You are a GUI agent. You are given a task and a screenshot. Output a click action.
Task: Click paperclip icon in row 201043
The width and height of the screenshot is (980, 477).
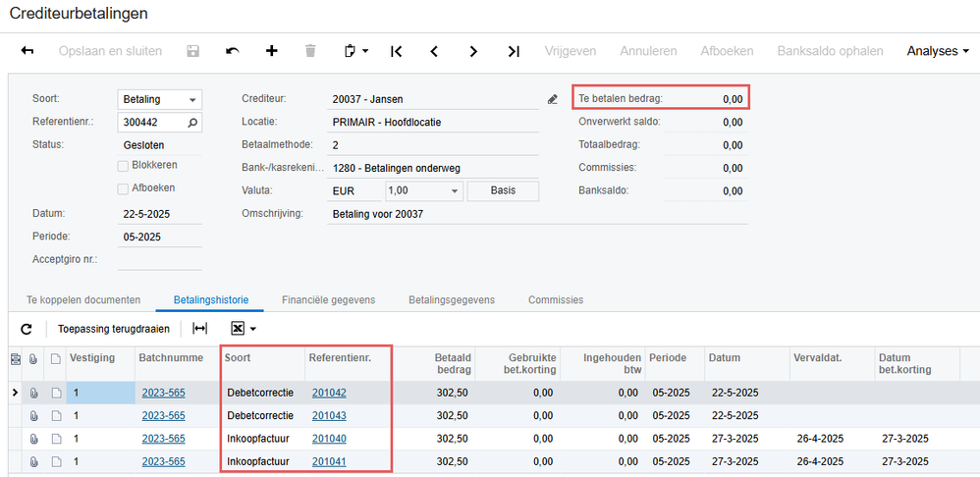[33, 416]
